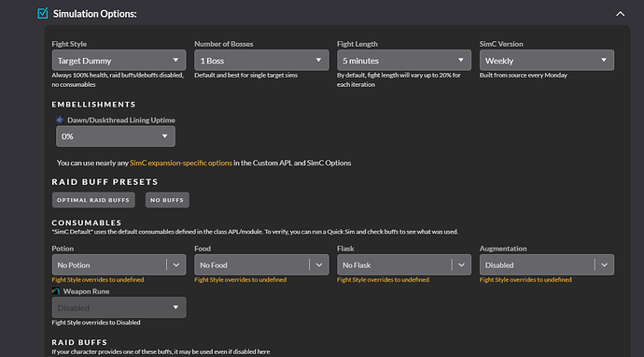Open the Dawn/Duskthread Lining Uptime dropdown
Viewport: 644px width, 357px height.
click(116, 136)
